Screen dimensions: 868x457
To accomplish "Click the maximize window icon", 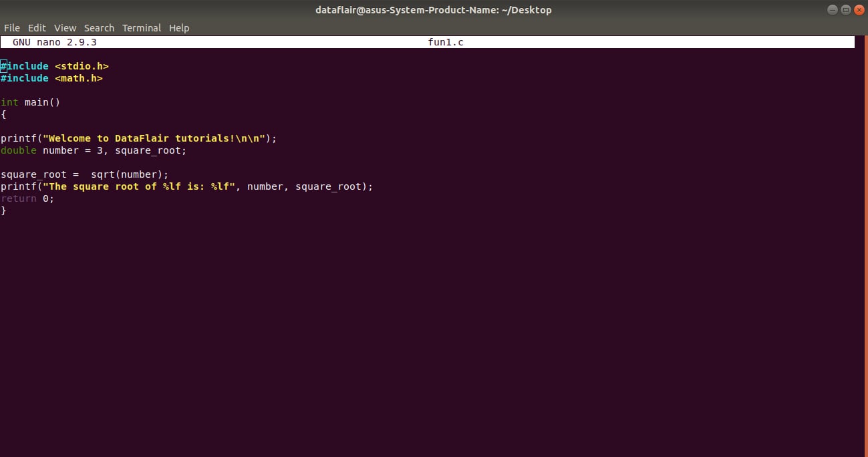I will click(845, 9).
